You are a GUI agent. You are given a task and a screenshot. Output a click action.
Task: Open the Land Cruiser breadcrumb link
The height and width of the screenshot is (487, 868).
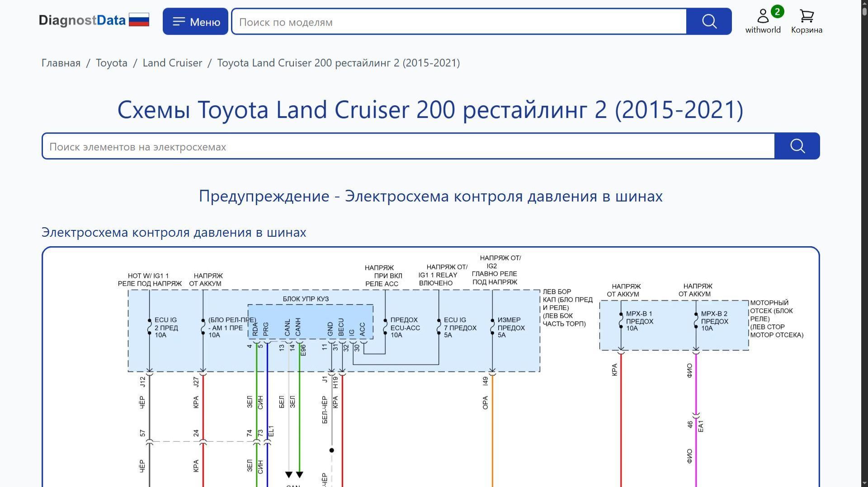(x=172, y=63)
